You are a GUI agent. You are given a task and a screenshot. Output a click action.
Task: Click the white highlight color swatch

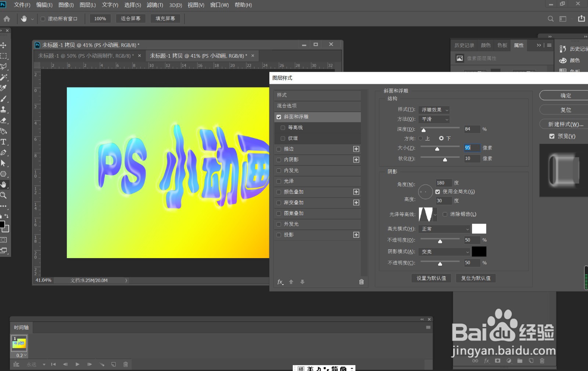tap(479, 229)
